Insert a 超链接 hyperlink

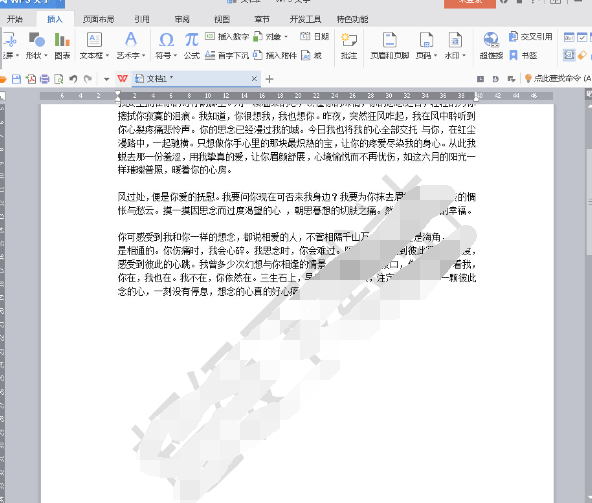click(491, 46)
